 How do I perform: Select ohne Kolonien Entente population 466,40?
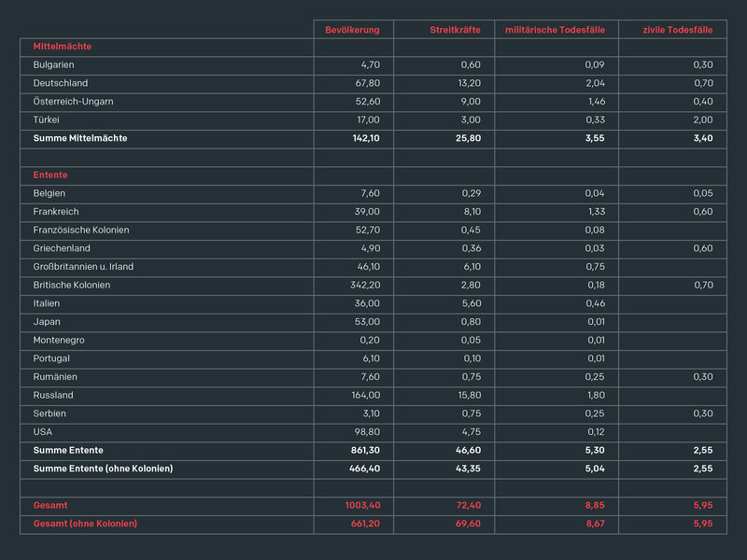click(x=364, y=469)
